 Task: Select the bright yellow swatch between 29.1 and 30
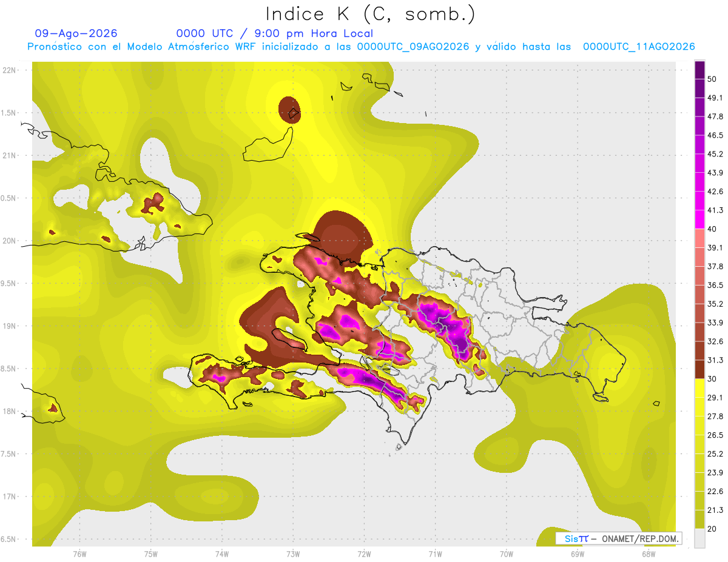[x=699, y=388]
